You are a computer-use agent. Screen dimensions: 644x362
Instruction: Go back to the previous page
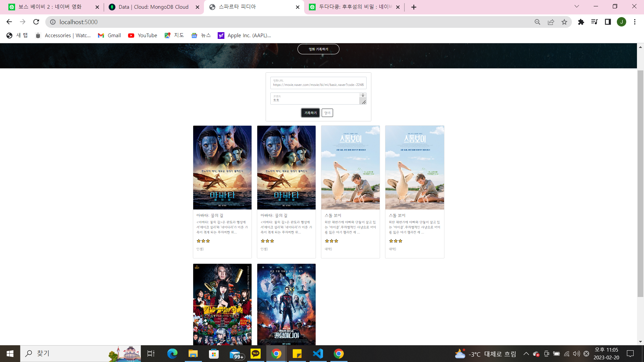9,22
